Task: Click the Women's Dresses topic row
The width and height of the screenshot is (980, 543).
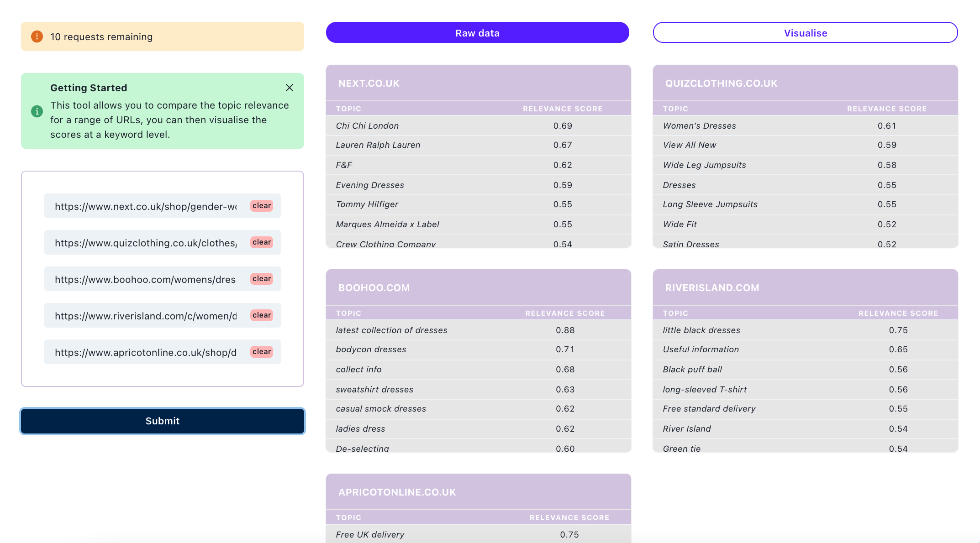Action: [805, 126]
